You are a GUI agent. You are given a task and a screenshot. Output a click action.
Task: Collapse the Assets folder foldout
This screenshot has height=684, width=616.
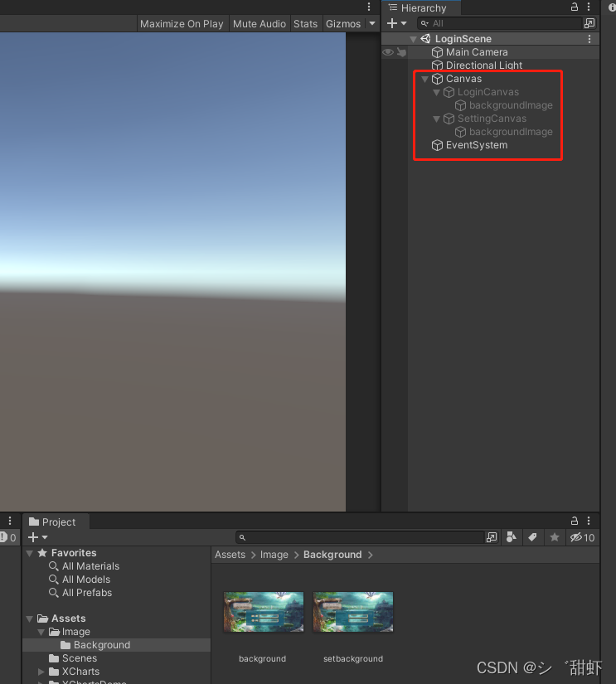coord(30,619)
